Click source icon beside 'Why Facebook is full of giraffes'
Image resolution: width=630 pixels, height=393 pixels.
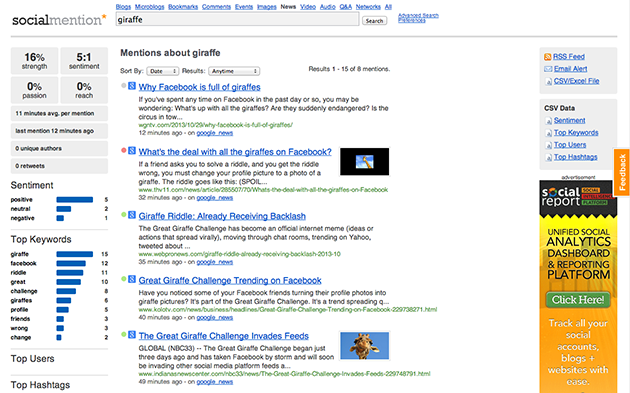(x=132, y=86)
